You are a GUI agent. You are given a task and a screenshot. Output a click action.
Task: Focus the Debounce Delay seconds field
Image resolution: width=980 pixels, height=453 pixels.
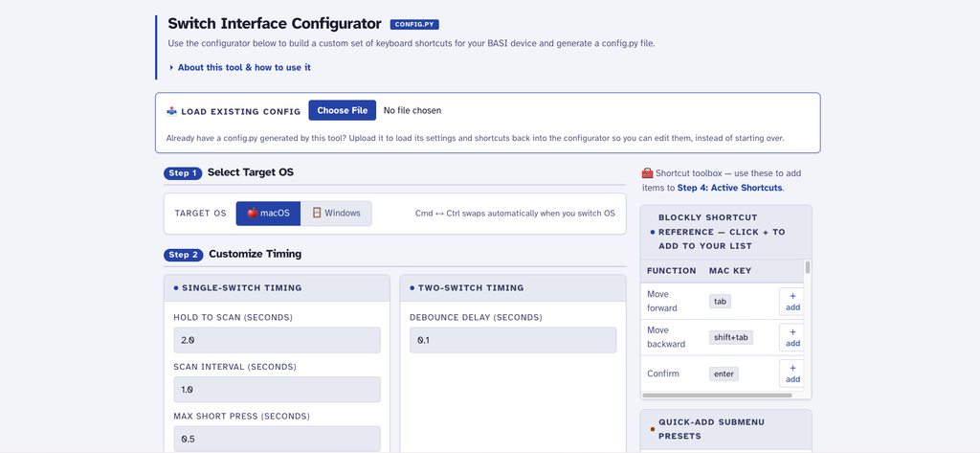pyautogui.click(x=513, y=340)
